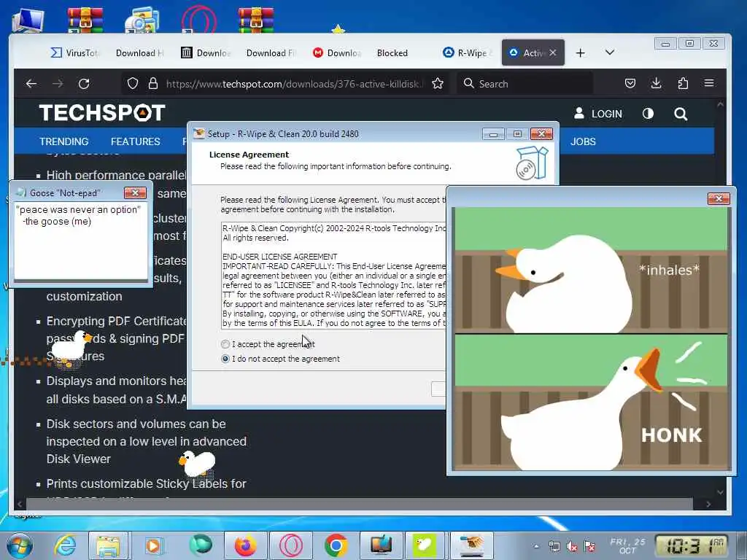Open Opera browser from taskbar
747x560 pixels.
click(290, 545)
